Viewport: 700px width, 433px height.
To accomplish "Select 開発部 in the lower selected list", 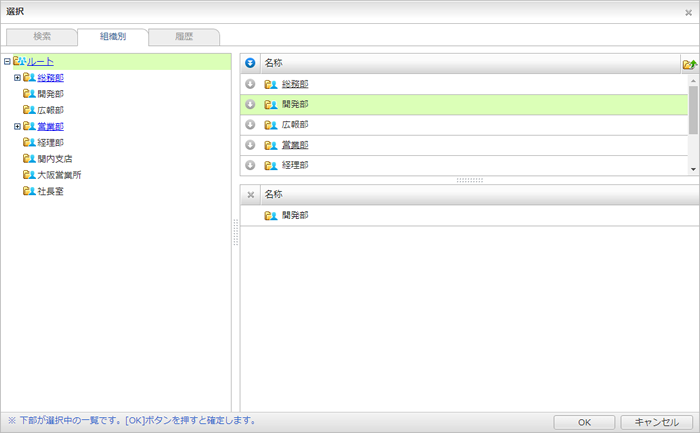I will pyautogui.click(x=295, y=215).
